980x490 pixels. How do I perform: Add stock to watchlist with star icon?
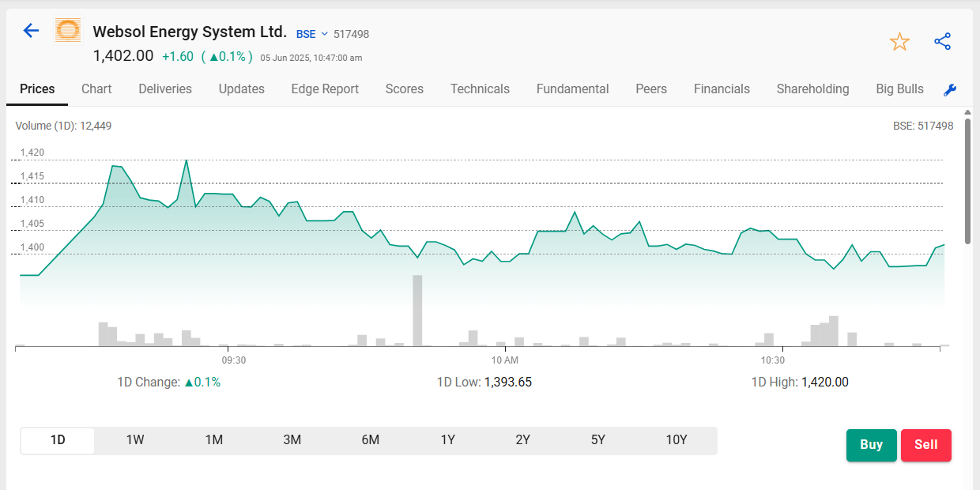point(899,42)
